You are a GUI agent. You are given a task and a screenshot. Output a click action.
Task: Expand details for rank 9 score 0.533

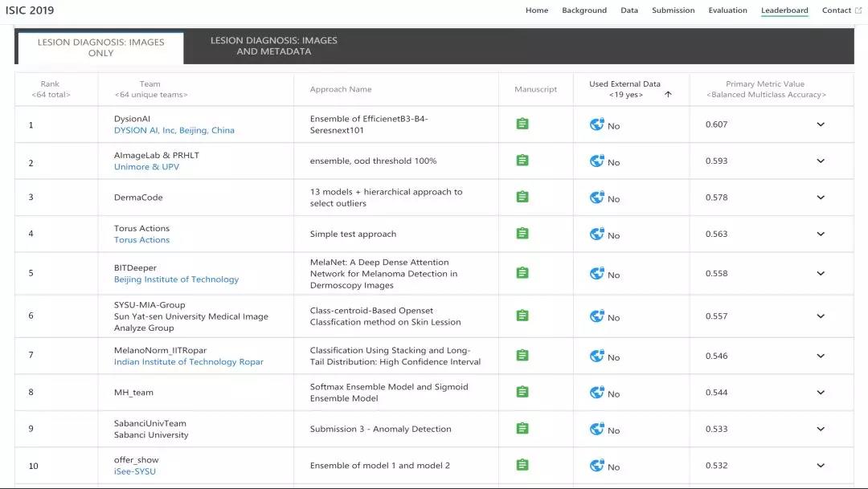821,430
